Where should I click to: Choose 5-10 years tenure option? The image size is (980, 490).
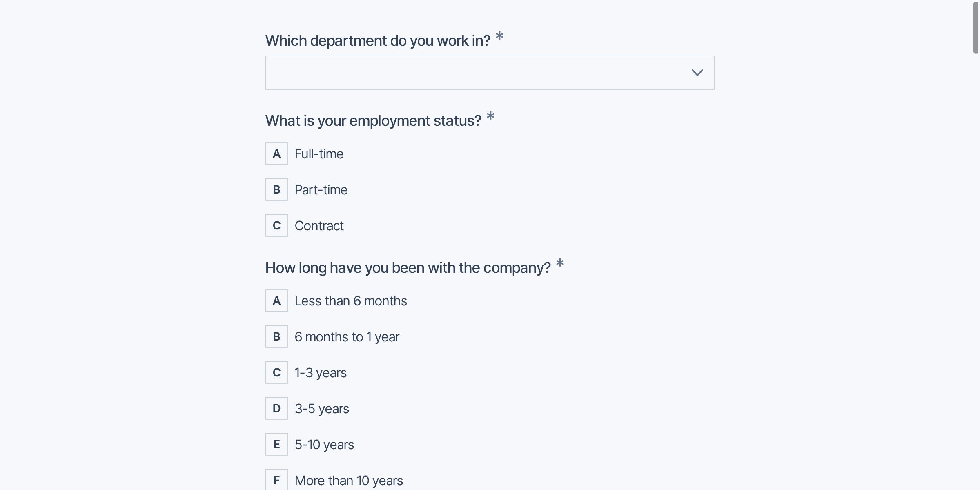tap(324, 444)
